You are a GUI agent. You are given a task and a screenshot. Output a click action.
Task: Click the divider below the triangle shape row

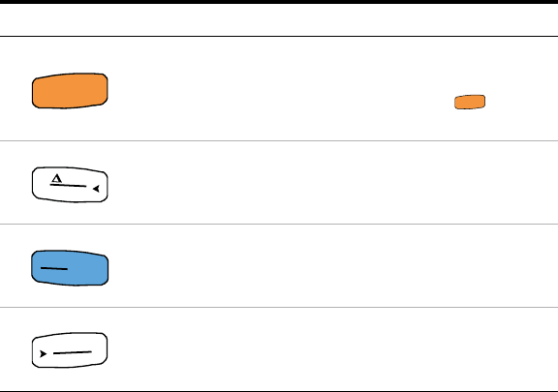279,225
